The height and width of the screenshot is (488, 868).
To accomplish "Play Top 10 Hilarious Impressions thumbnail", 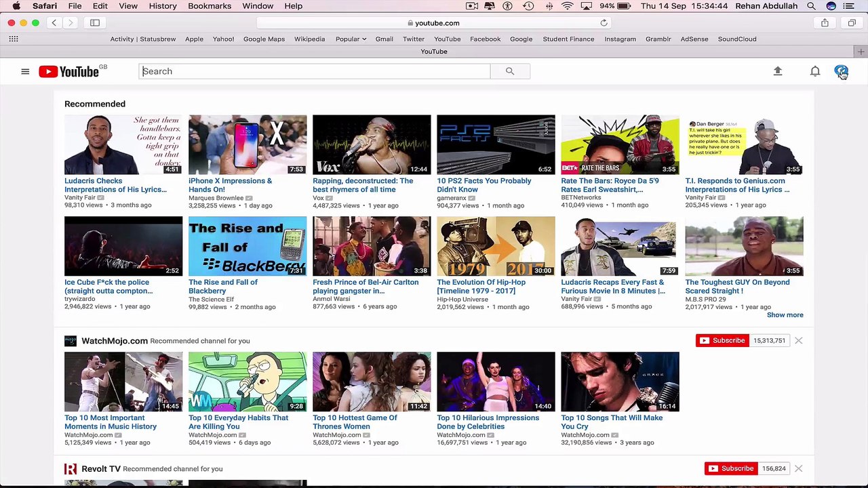I will (x=496, y=382).
